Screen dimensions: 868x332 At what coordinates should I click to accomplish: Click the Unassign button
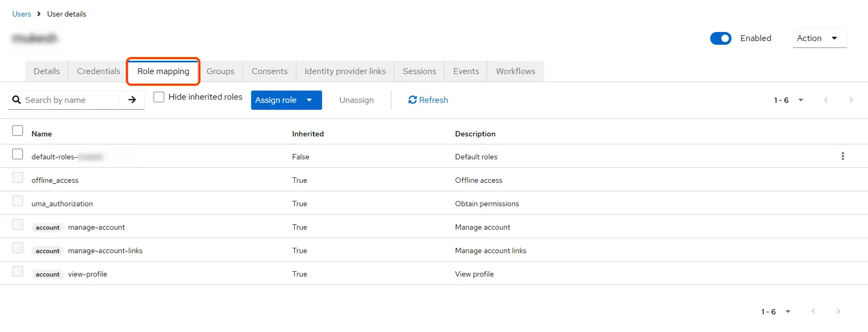pos(356,100)
